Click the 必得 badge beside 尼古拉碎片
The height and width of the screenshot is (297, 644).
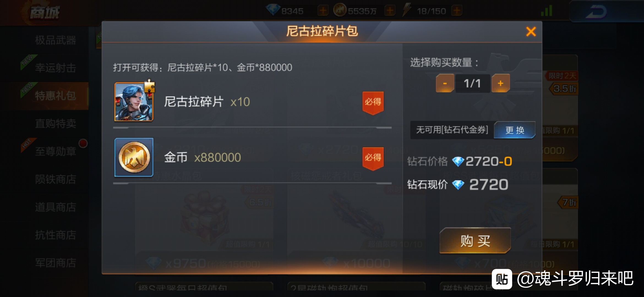[x=373, y=103]
